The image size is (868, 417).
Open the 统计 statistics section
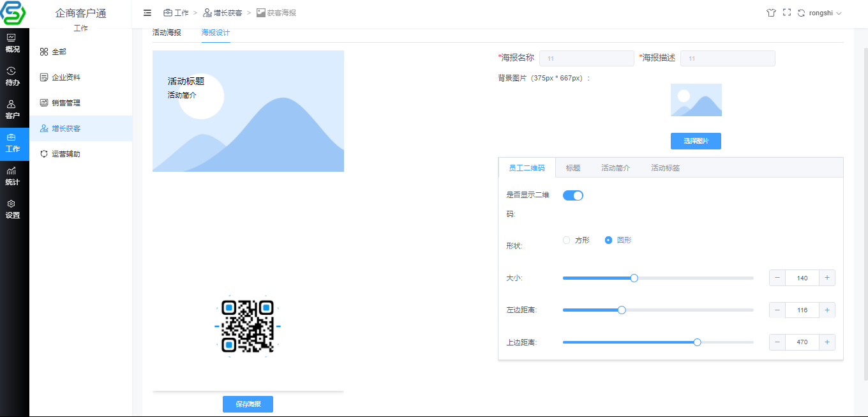[x=12, y=176]
